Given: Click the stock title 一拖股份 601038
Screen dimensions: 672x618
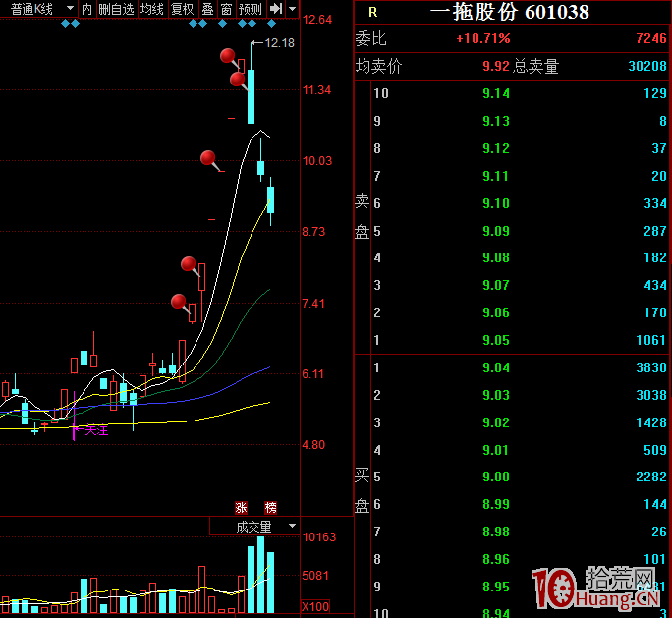Looking at the screenshot, I should [510, 12].
